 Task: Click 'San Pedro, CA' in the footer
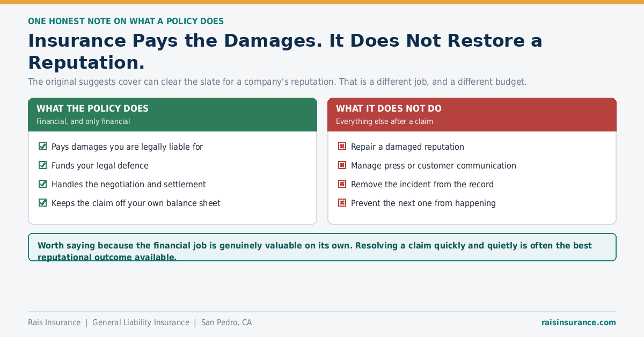coord(226,323)
